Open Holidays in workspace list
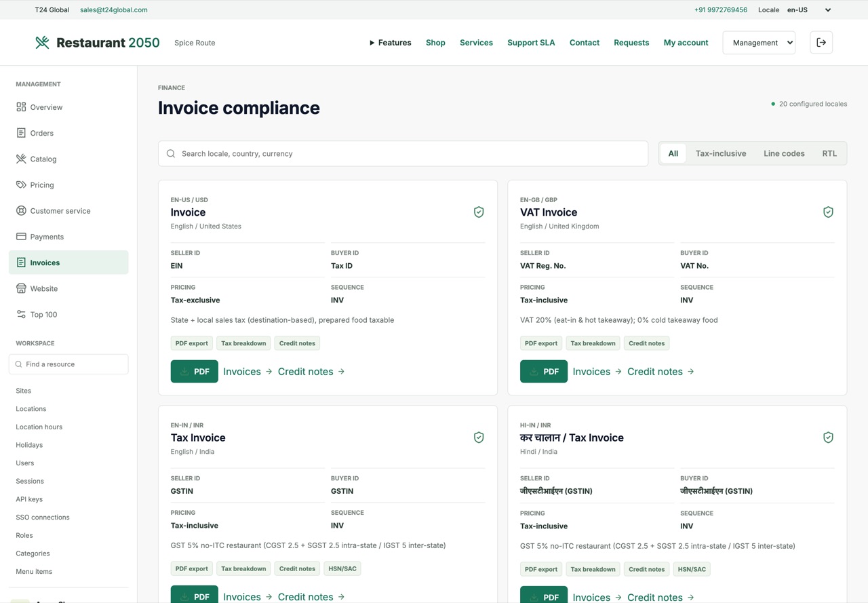This screenshot has height=603, width=868. (x=29, y=445)
